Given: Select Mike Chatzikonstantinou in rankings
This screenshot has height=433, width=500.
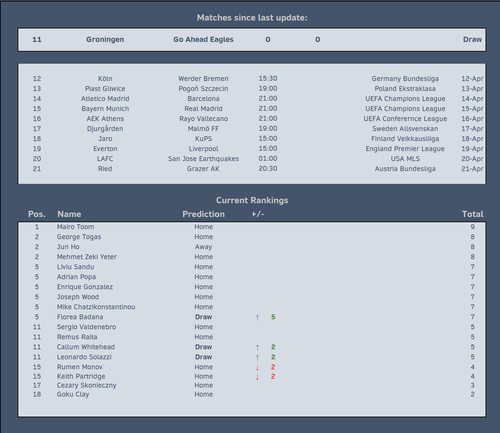Looking at the screenshot, I should [96, 307].
